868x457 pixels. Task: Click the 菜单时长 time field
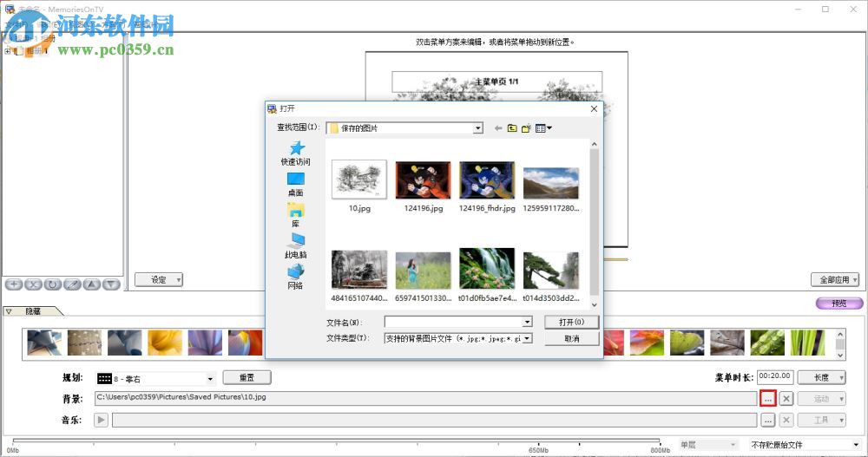[775, 376]
